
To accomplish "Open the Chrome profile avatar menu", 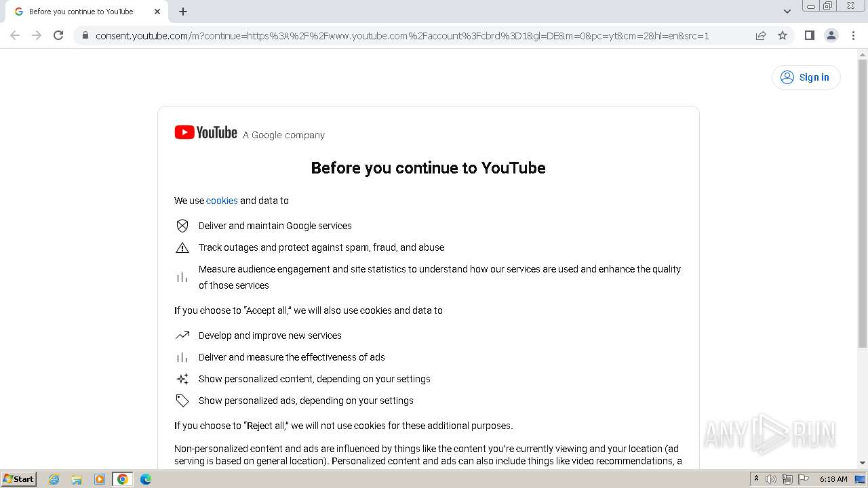I will (x=831, y=35).
